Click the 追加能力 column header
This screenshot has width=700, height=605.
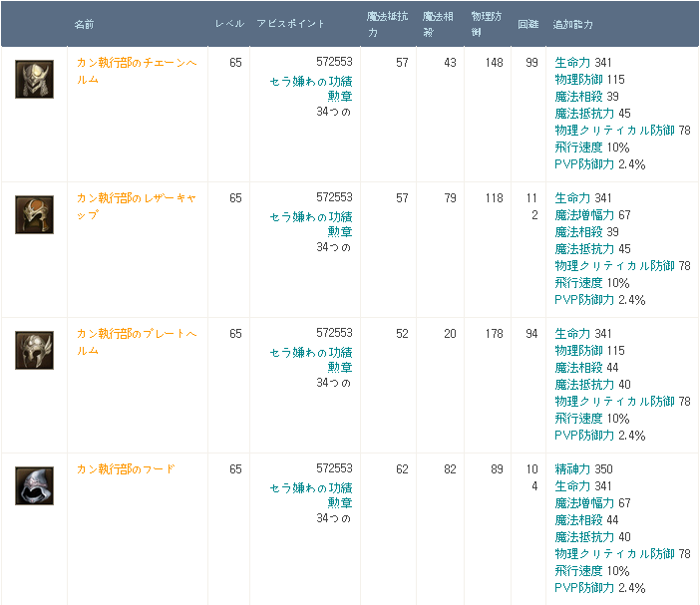pyautogui.click(x=572, y=24)
